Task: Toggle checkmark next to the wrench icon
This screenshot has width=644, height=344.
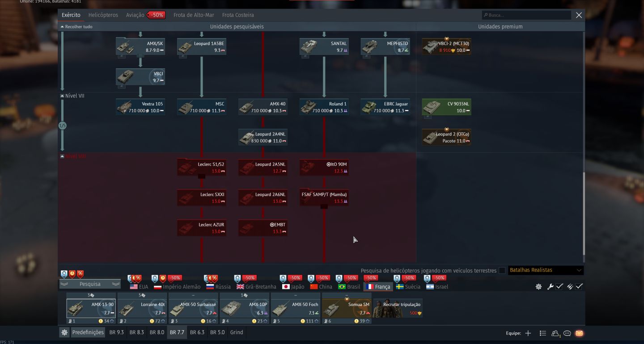Action: coord(559,287)
